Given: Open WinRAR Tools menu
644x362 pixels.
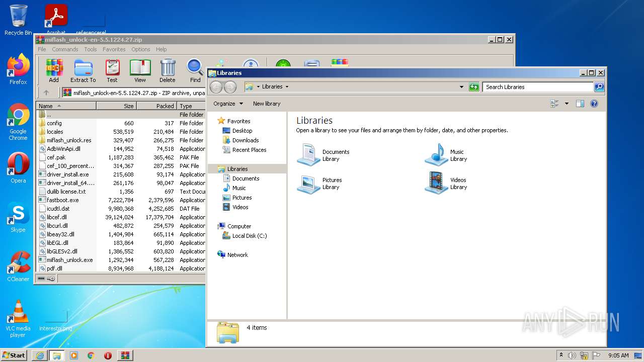Looking at the screenshot, I should [x=91, y=49].
